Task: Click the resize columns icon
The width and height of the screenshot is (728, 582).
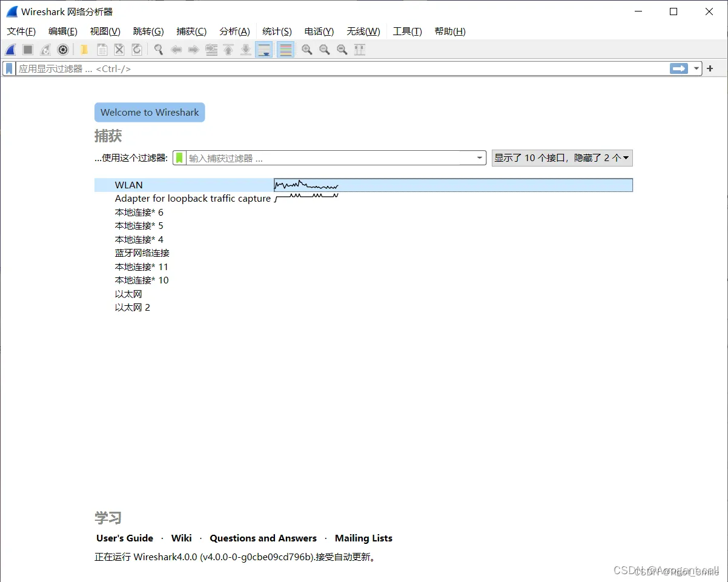Action: point(360,50)
